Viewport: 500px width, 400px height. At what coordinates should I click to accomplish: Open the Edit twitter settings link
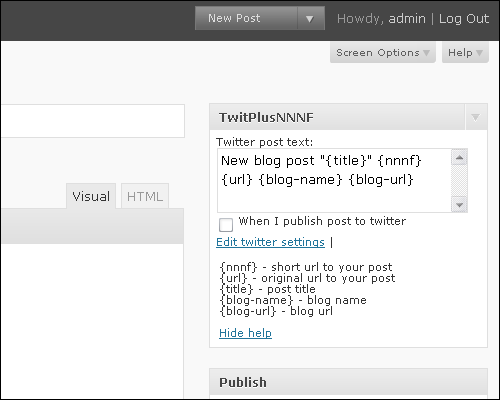click(270, 242)
